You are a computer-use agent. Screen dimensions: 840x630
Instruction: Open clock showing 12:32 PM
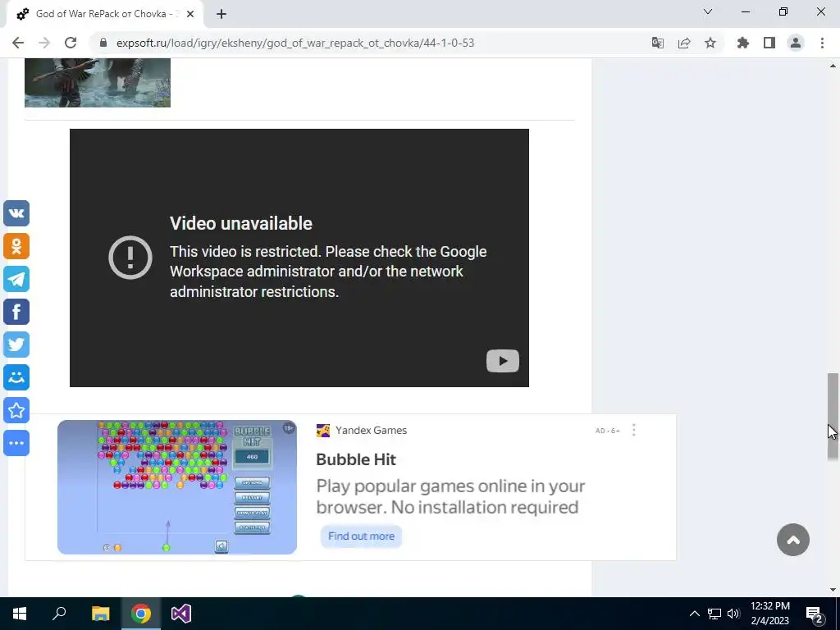click(x=769, y=614)
